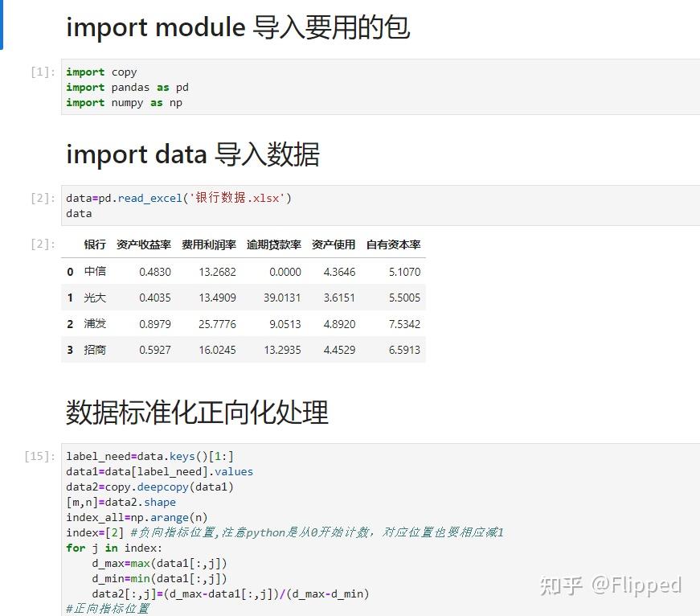Select the 光大 table row

point(244,297)
